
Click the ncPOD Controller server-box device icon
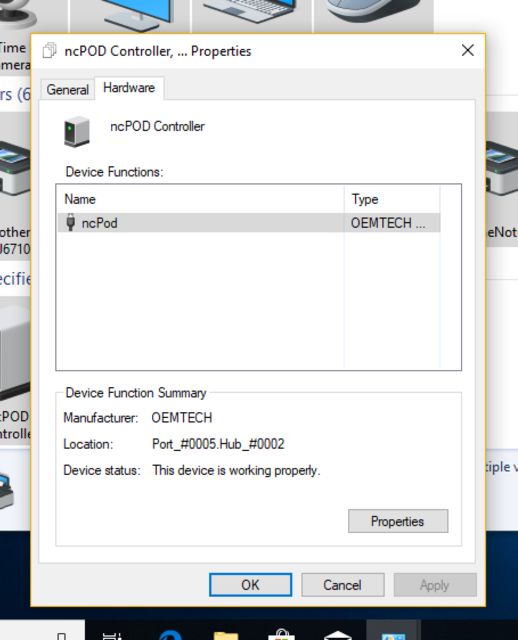click(x=77, y=131)
